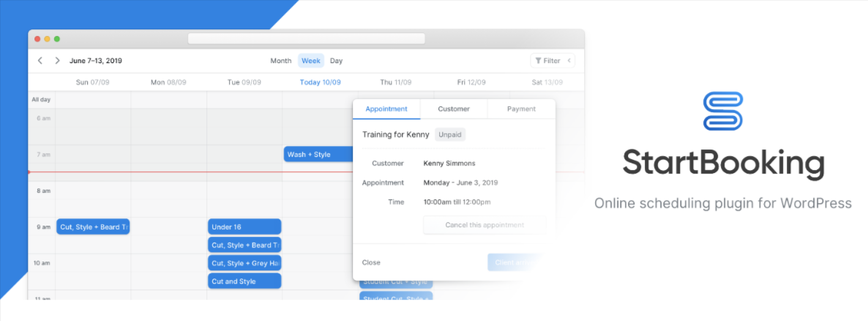Open the Wash + Style appointment
The image size is (868, 321).
click(x=319, y=154)
